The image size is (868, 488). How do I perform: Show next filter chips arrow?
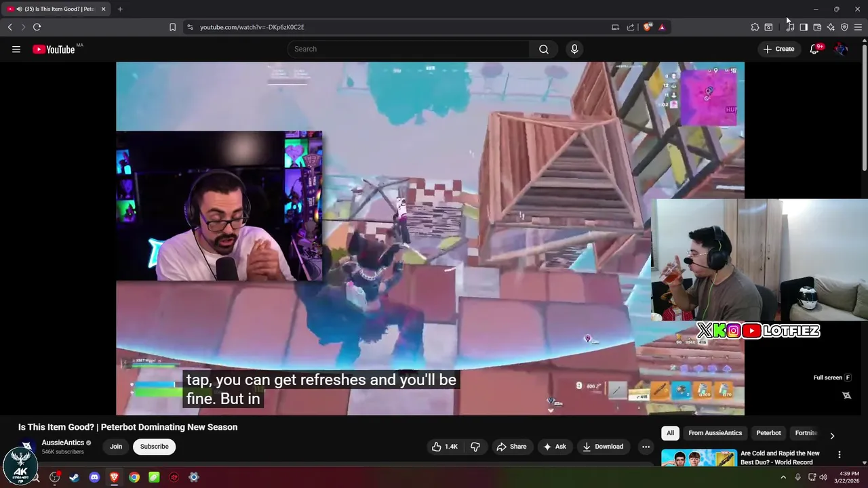(x=832, y=435)
